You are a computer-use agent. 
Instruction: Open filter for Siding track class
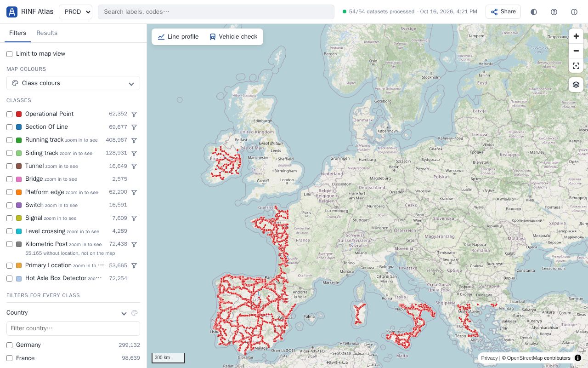point(134,153)
